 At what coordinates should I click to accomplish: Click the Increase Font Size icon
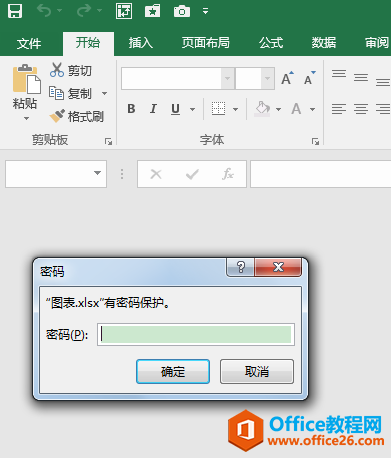point(288,78)
